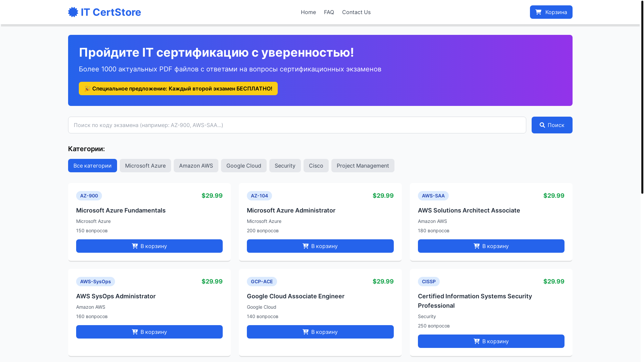Image resolution: width=644 pixels, height=362 pixels.
Task: Open the FAQ page link
Action: (329, 12)
